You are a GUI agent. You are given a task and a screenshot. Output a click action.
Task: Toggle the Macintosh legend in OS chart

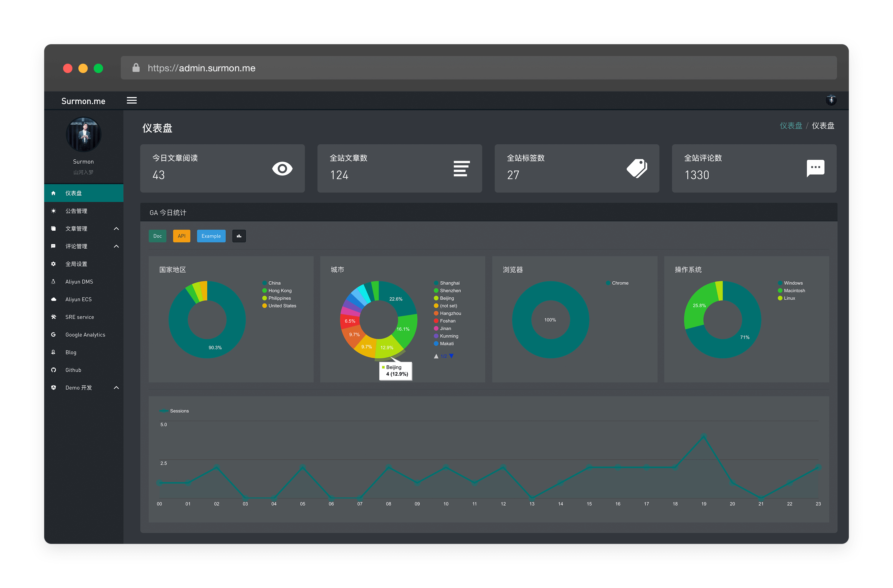(794, 290)
